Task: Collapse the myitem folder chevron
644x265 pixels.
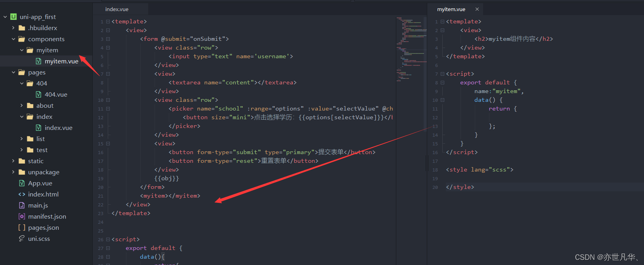Action: 22,50
